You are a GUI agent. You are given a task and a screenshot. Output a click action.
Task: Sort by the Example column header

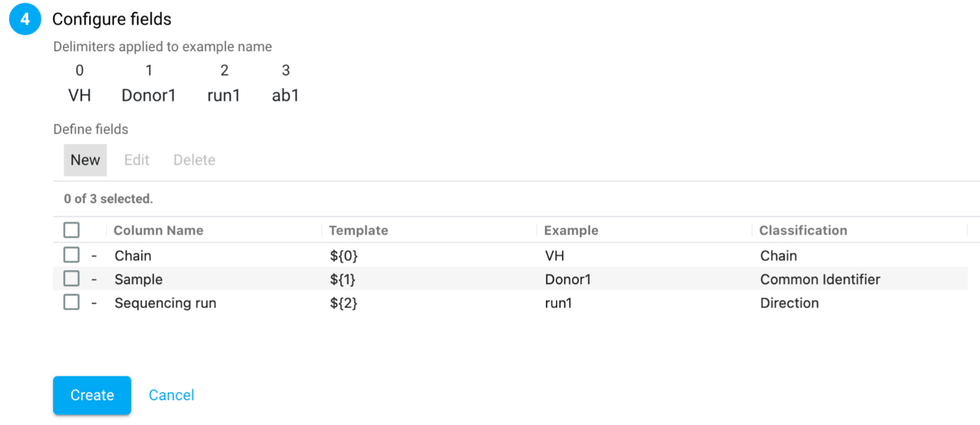coord(571,231)
